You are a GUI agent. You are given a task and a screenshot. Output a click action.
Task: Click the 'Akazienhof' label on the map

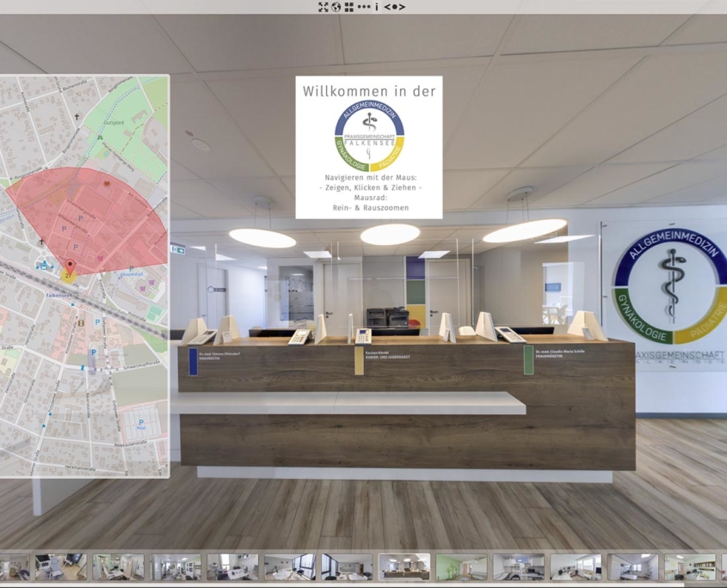132,274
